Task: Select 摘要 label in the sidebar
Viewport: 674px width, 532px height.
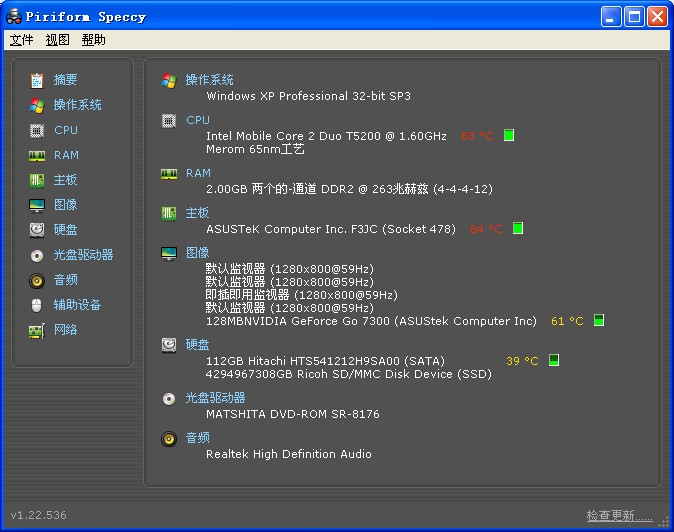Action: click(x=65, y=80)
